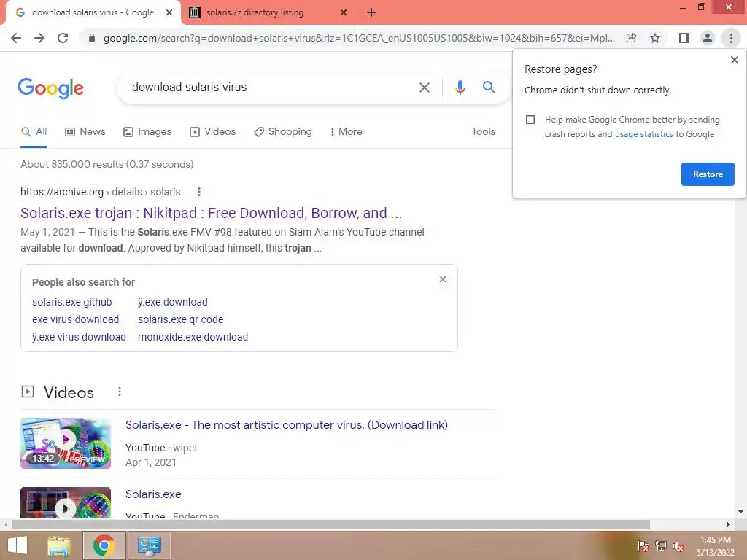Open Action Center flag tray icon
This screenshot has height=560, width=747.
[x=643, y=546]
